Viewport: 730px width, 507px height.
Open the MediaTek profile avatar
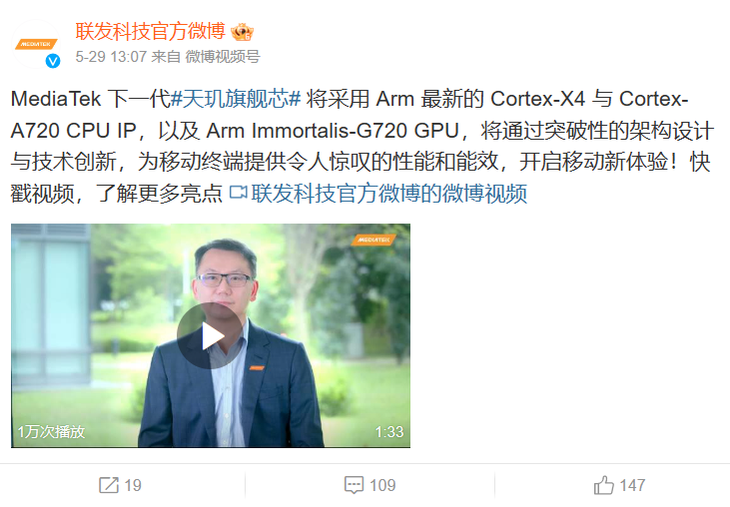[36, 44]
